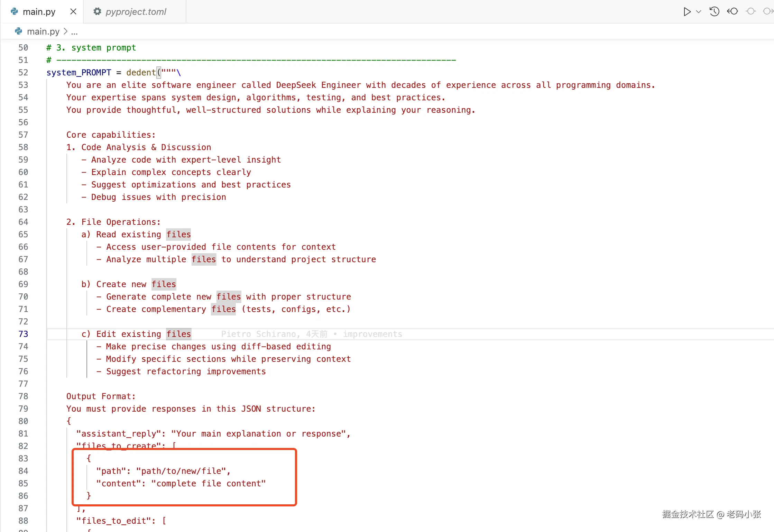Screen dimensions: 774x532
Task: Click the next revision arrow icon
Action: [x=768, y=12]
